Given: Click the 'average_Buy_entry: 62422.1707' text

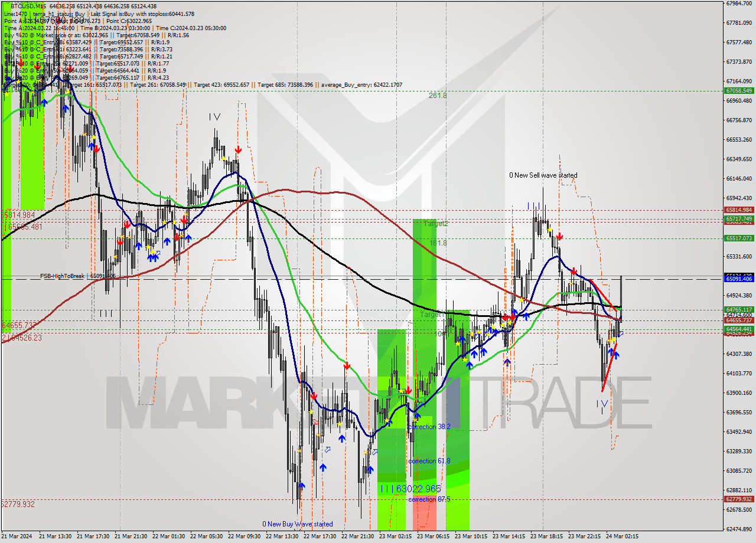Looking at the screenshot, I should tap(362, 85).
